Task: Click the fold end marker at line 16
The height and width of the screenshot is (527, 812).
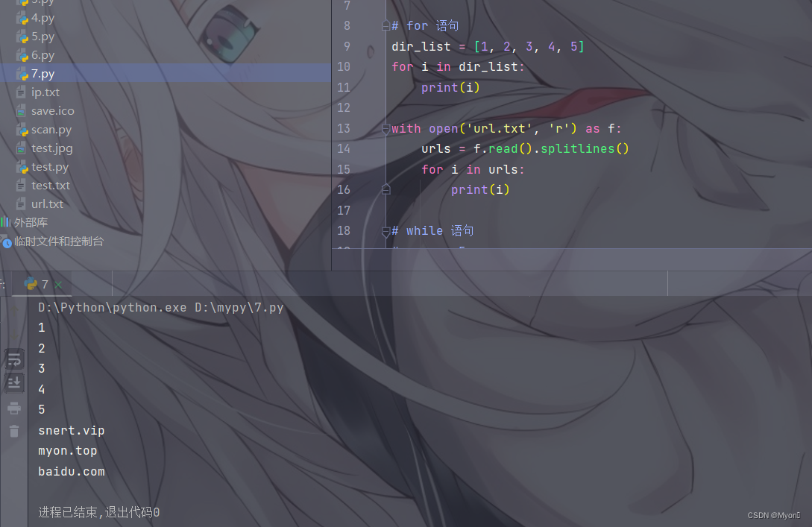Action: [385, 190]
